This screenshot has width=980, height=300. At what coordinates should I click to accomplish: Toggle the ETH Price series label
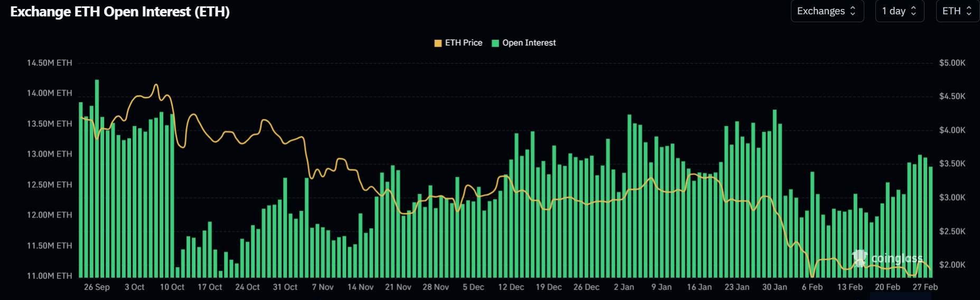tap(463, 43)
